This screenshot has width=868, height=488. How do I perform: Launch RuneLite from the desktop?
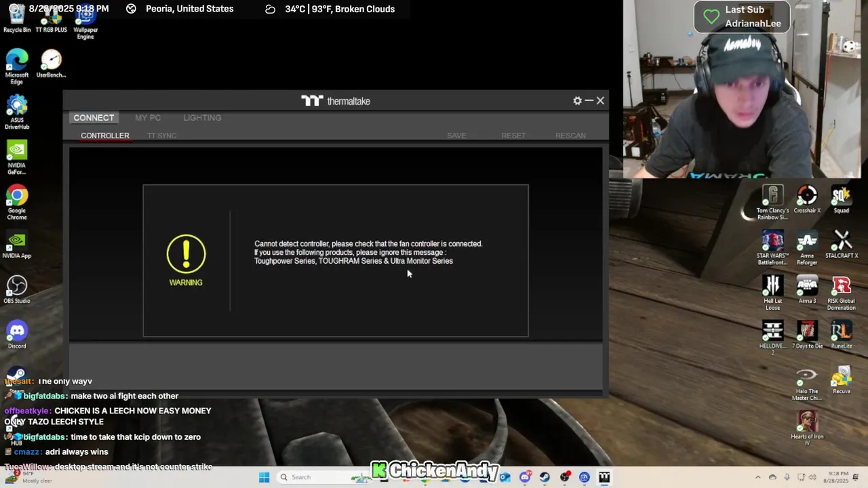point(841,335)
